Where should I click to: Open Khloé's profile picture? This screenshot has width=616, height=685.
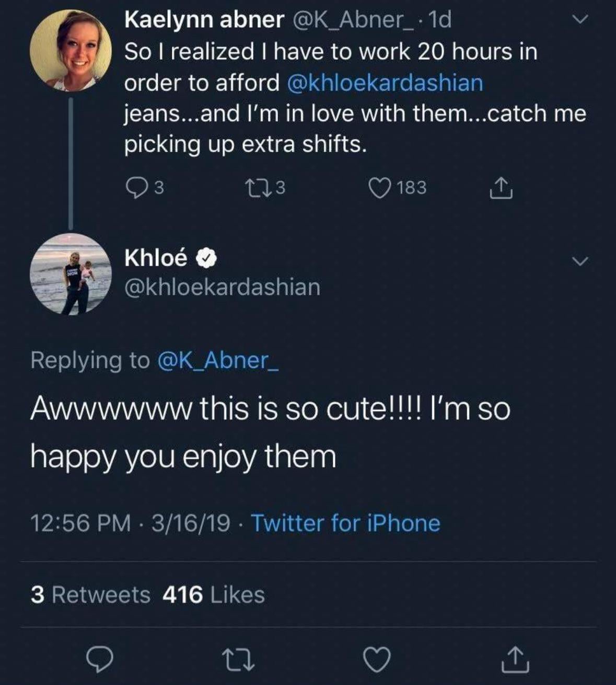(71, 274)
